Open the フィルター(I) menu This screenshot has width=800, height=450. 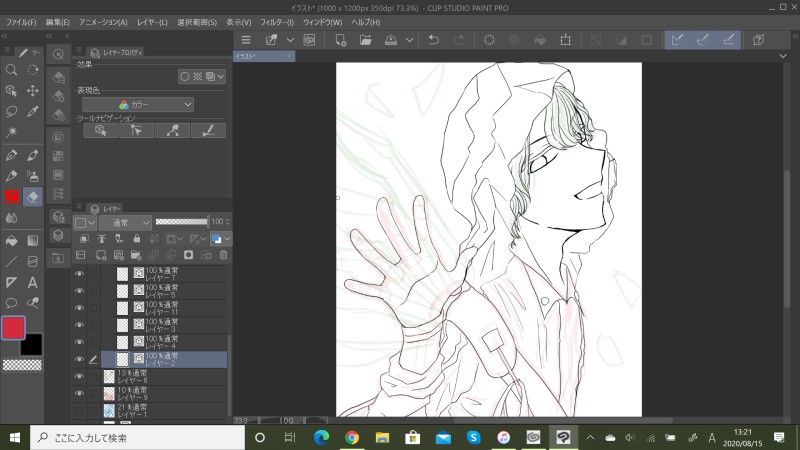pos(276,22)
